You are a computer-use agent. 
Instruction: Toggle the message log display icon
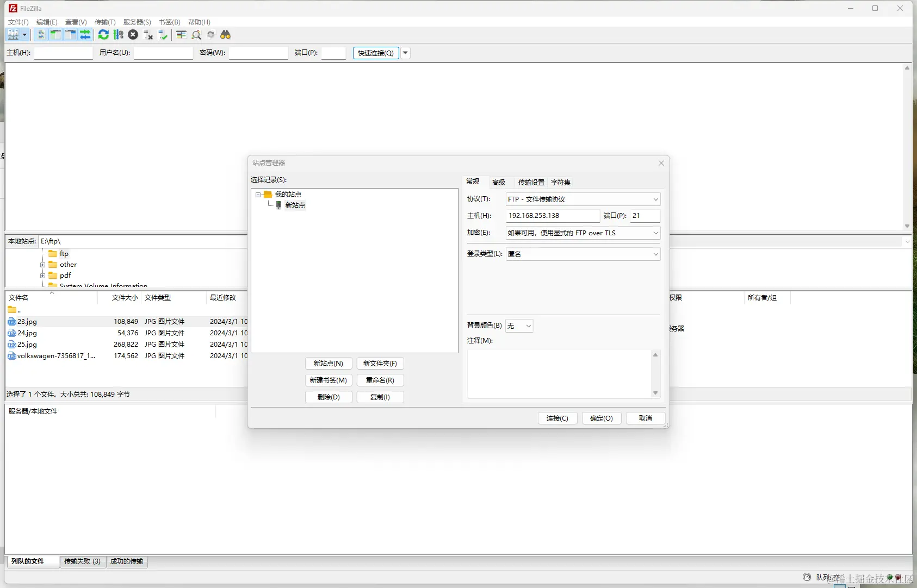[x=41, y=35]
